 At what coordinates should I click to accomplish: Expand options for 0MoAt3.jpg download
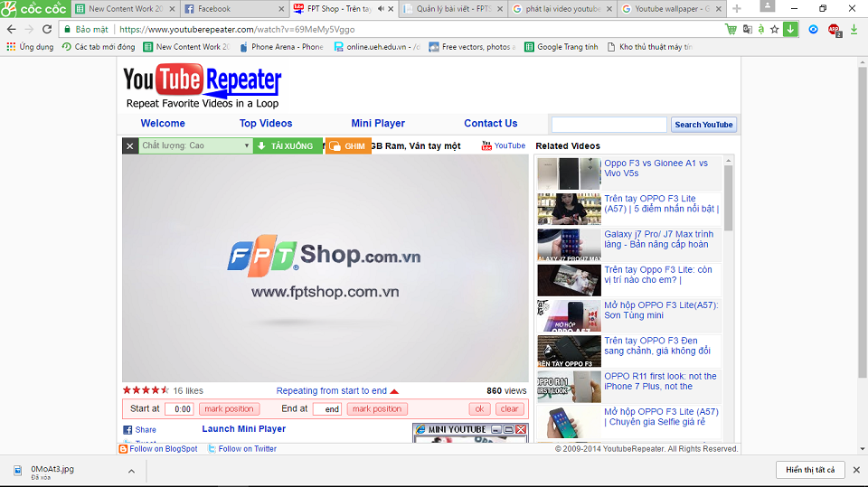[x=131, y=472]
